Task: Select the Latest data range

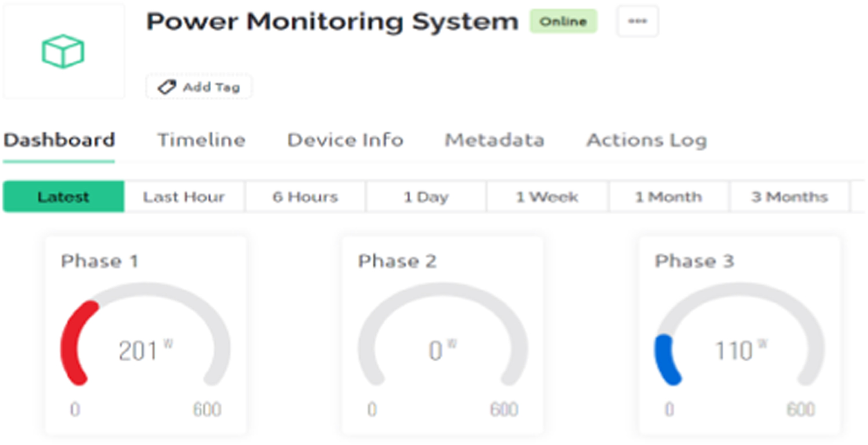Action: 64,197
